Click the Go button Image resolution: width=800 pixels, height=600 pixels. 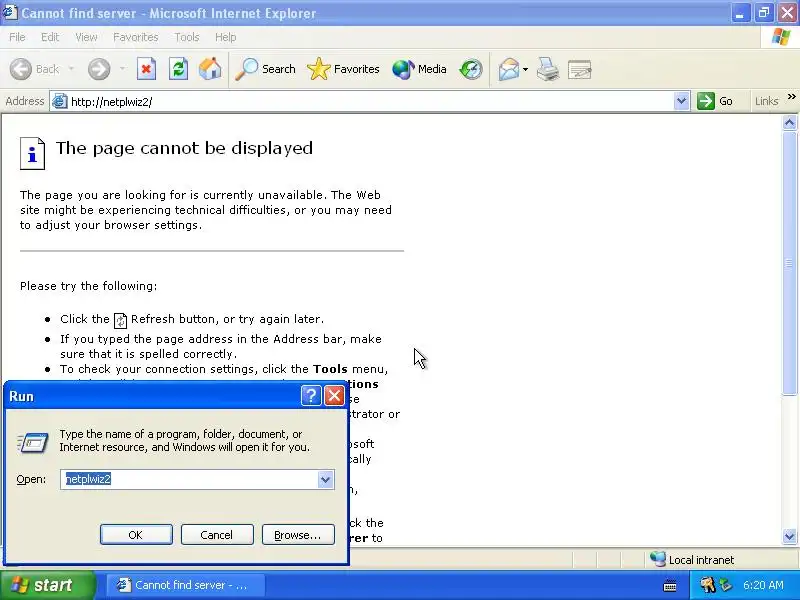[715, 101]
